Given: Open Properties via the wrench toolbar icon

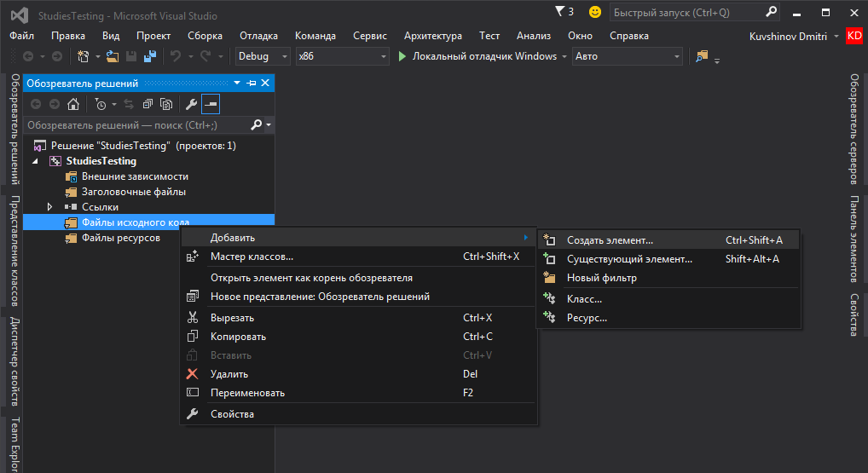Looking at the screenshot, I should click(191, 104).
